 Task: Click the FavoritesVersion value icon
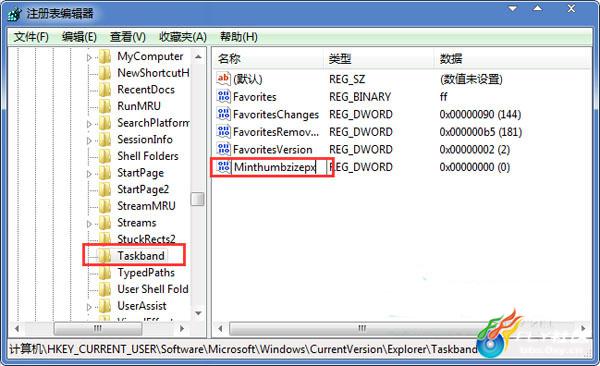click(x=223, y=149)
